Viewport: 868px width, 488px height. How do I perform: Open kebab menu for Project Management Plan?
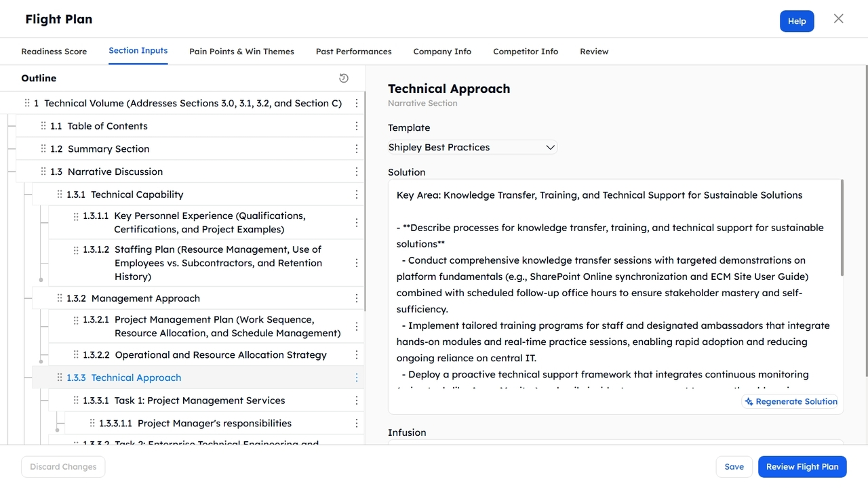[x=357, y=326]
